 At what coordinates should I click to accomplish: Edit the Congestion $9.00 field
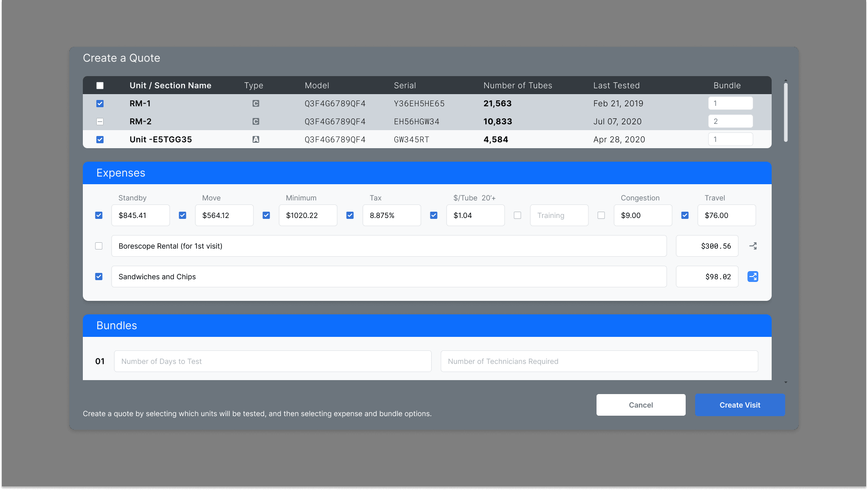click(x=643, y=215)
